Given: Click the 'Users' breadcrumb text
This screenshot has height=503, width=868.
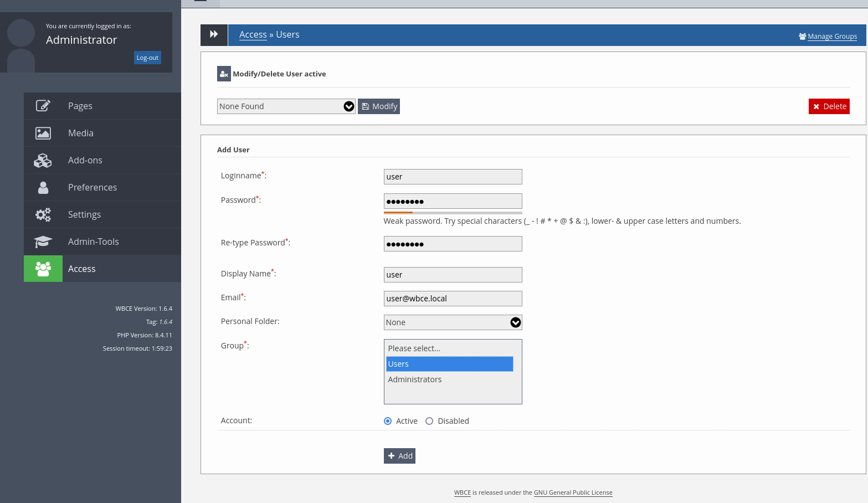Looking at the screenshot, I should (287, 34).
